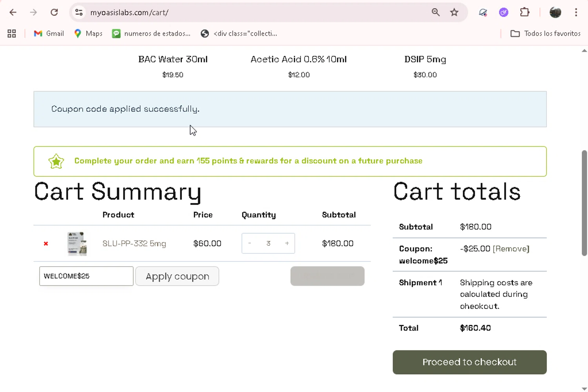Increase quantity with the plus button
This screenshot has height=392, width=588.
tap(287, 243)
